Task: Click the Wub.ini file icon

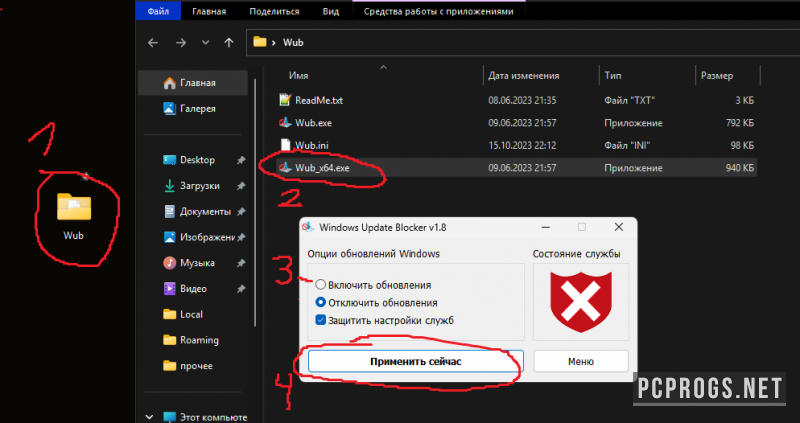Action: click(x=285, y=145)
